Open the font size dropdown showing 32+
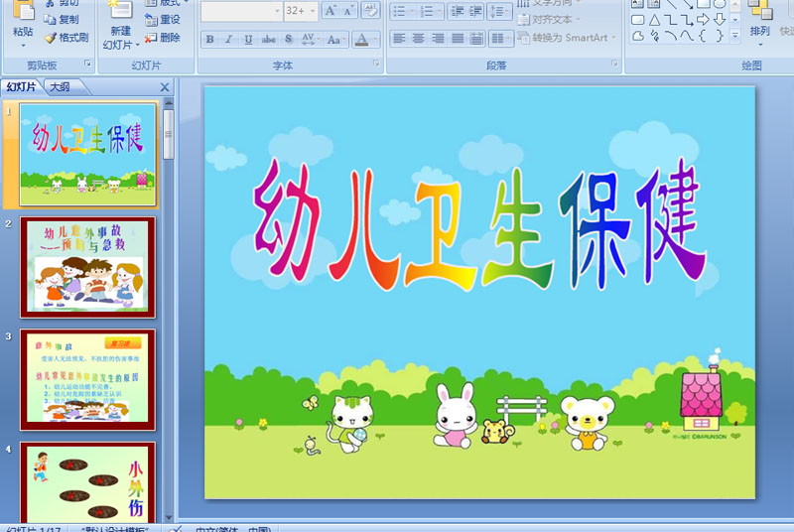794x532 pixels. [x=313, y=11]
